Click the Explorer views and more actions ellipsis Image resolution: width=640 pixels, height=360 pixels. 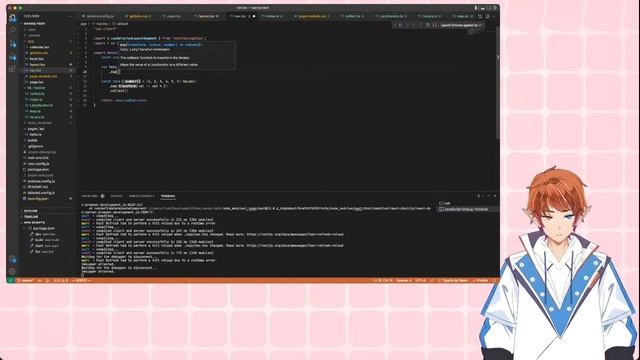(70, 16)
